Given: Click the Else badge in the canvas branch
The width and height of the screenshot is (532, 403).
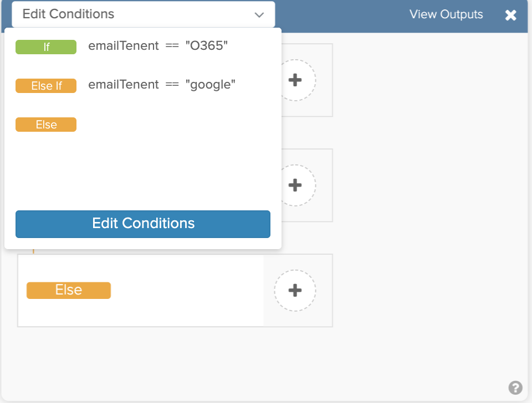Looking at the screenshot, I should [x=68, y=290].
